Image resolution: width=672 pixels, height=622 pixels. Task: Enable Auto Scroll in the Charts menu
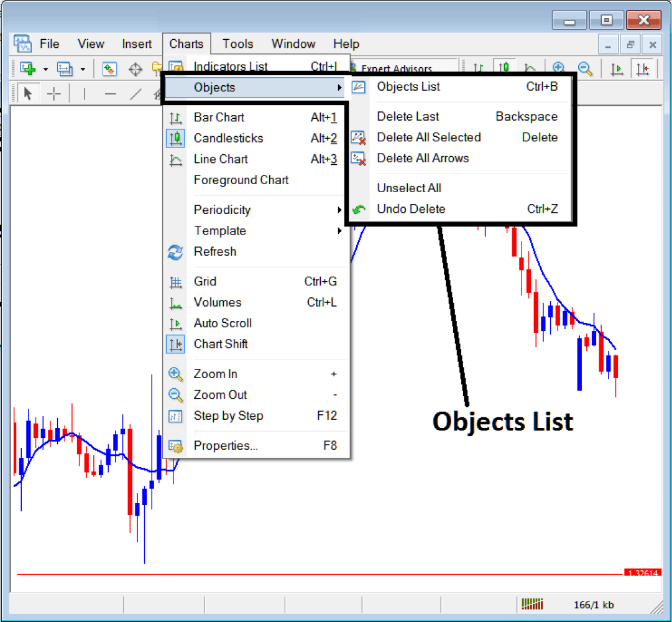[223, 323]
